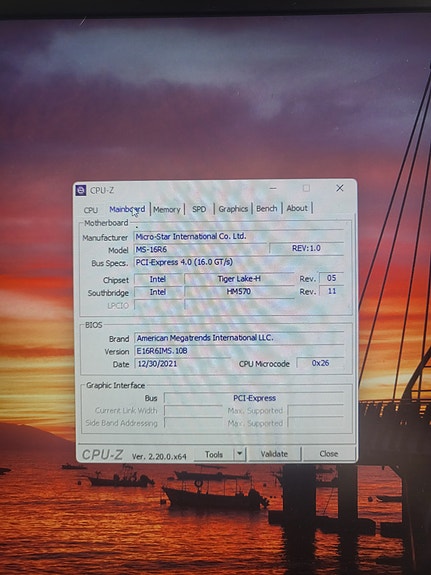Click the Model field MS-16R6
Viewport: 431px width, 575px height.
coord(200,249)
